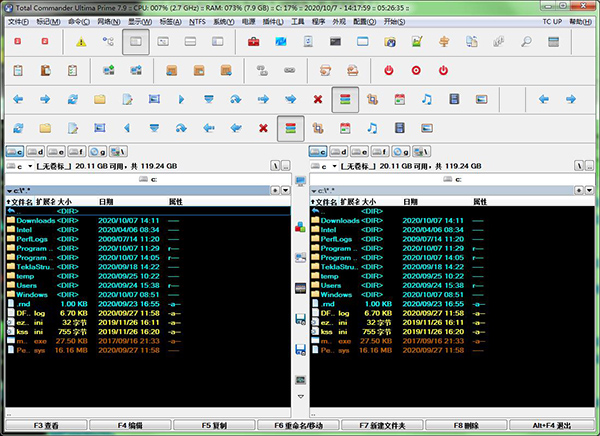600x436 pixels.
Task: Open the magnifier search icon
Action: pos(526,41)
